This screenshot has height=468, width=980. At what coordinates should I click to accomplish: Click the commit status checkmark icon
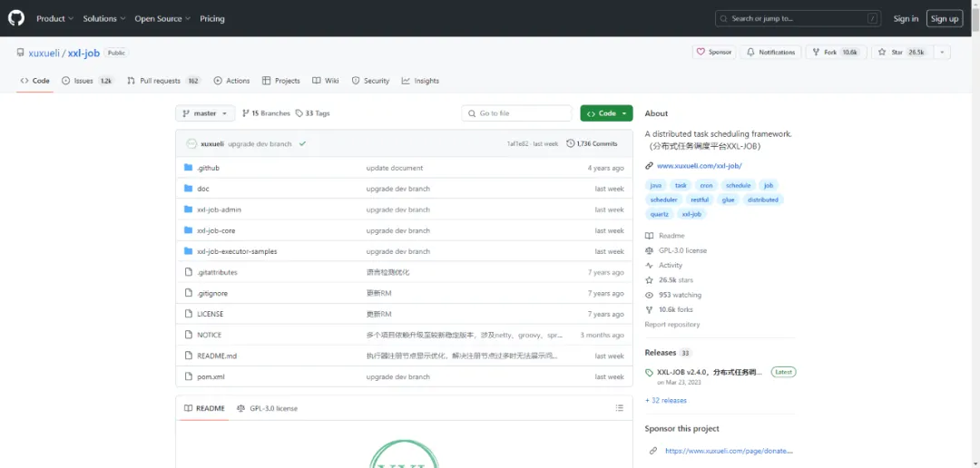pyautogui.click(x=302, y=143)
